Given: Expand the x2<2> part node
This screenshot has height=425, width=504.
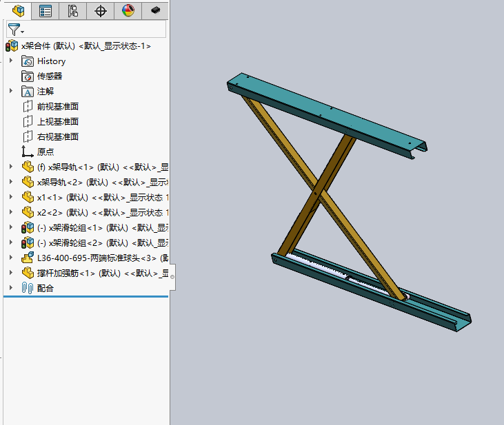Looking at the screenshot, I should pos(11,211).
